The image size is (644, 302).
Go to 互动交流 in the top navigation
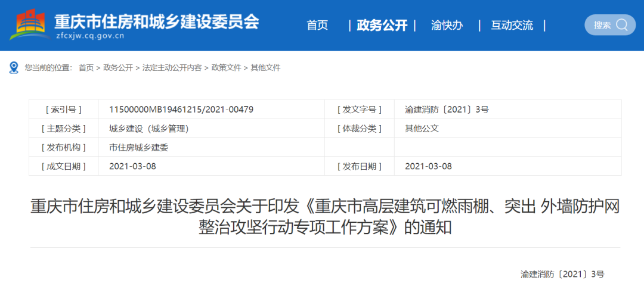click(512, 25)
